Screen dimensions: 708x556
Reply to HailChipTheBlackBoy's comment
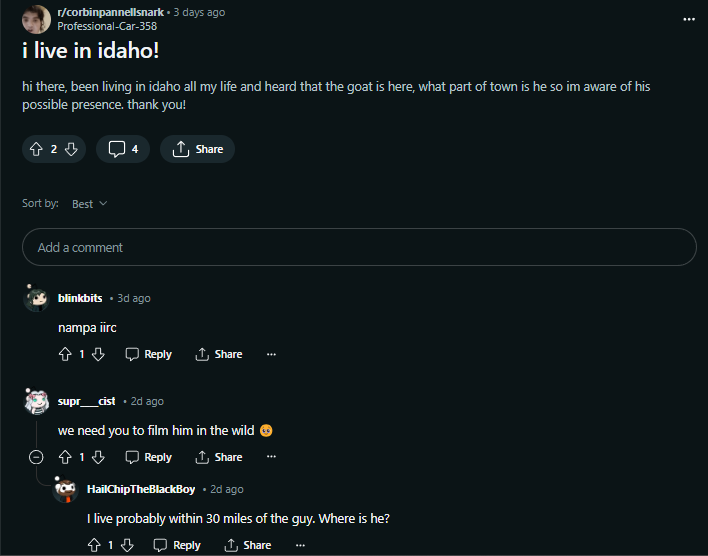[177, 545]
